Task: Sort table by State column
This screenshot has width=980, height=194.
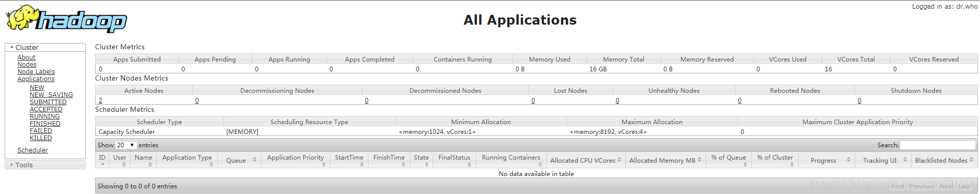Action: (421, 160)
